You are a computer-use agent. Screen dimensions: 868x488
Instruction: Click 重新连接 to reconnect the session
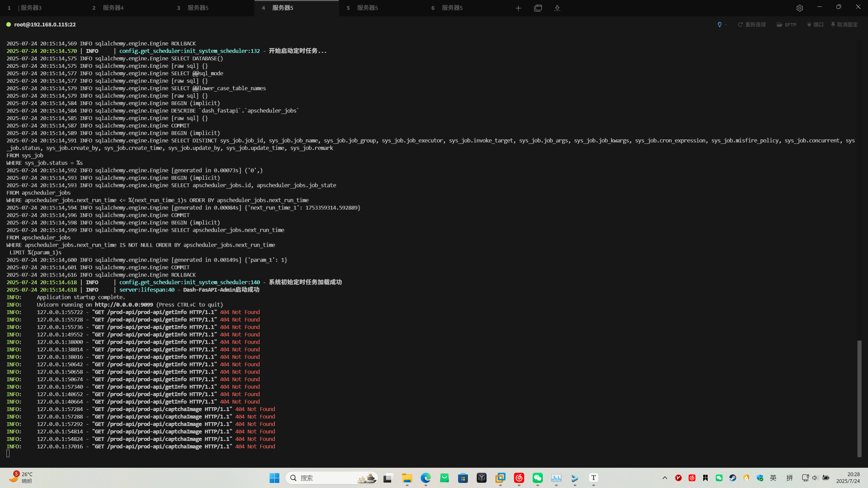752,24
